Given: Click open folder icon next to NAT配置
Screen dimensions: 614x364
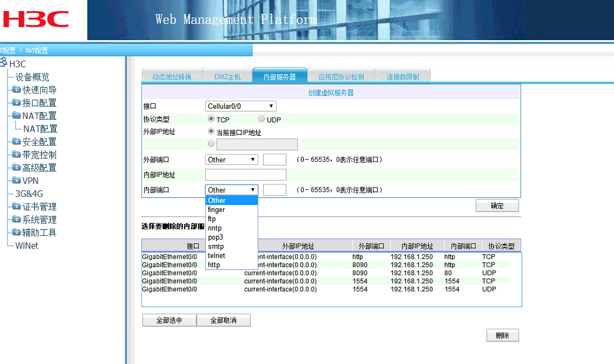Looking at the screenshot, I should 16,115.
